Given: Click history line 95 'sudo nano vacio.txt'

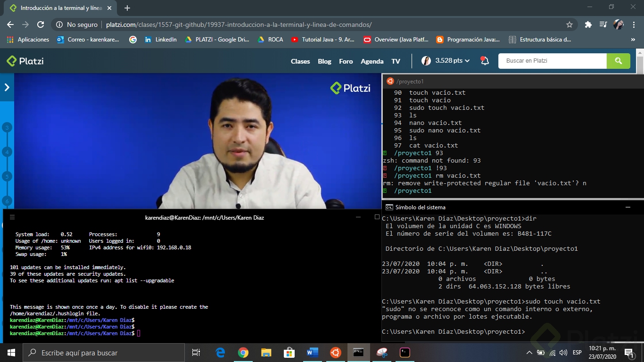Looking at the screenshot, I should pyautogui.click(x=438, y=130).
